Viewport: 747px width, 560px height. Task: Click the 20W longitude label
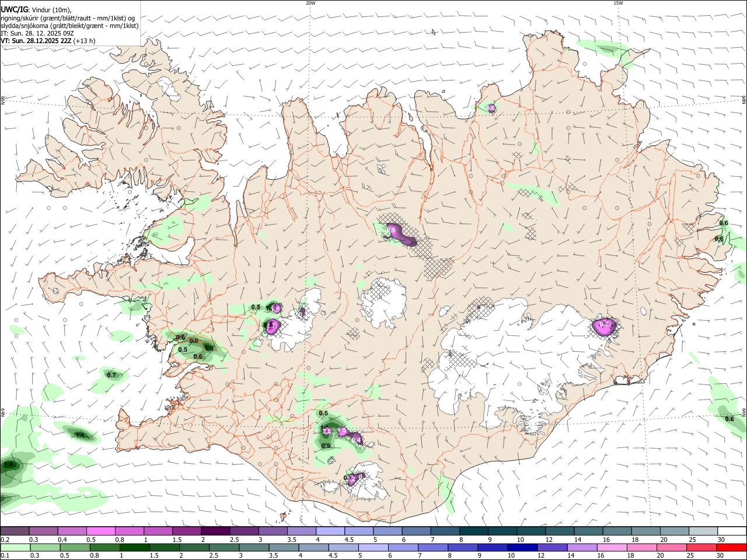310,3
